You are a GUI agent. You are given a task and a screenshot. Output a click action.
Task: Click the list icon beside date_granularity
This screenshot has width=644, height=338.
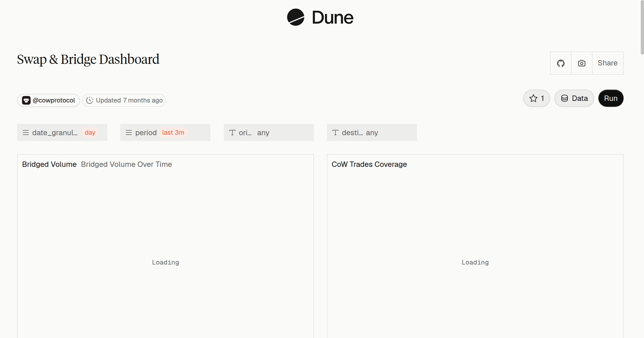coord(26,133)
